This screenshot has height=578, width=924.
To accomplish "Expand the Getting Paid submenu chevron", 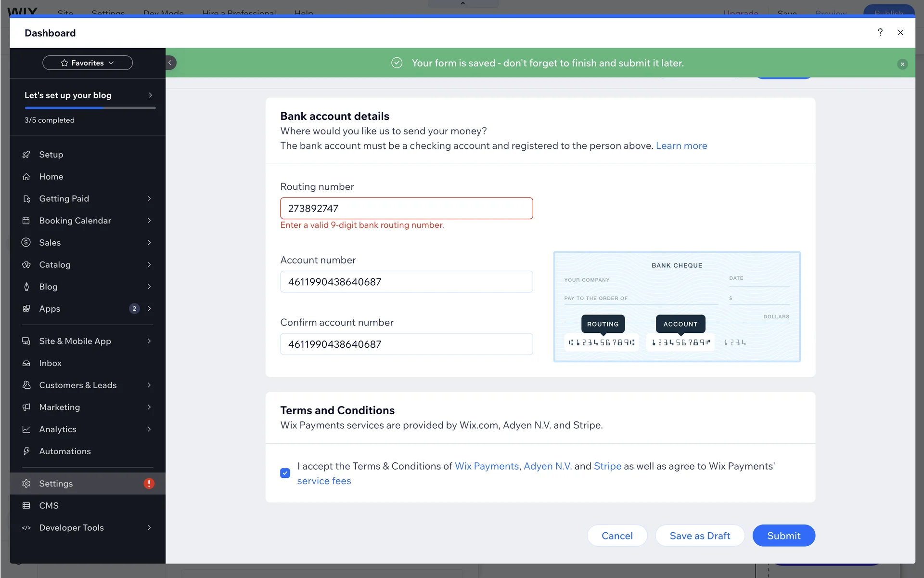I will tap(149, 198).
